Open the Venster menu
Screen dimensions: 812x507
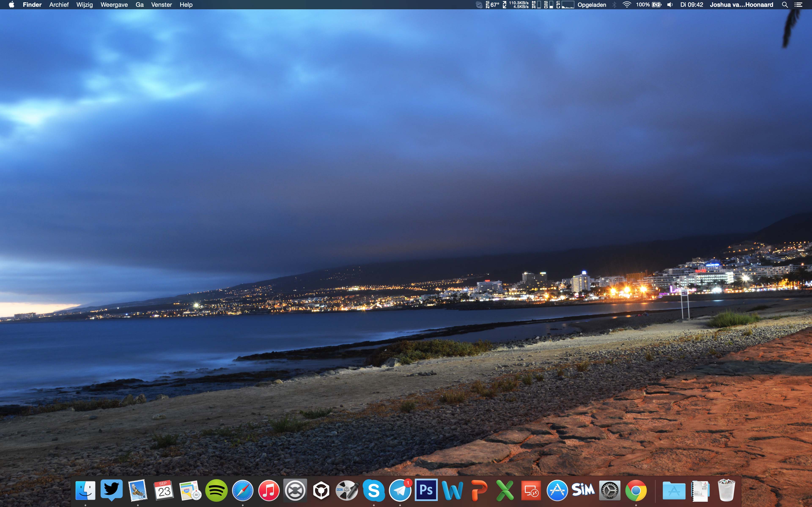tap(161, 5)
